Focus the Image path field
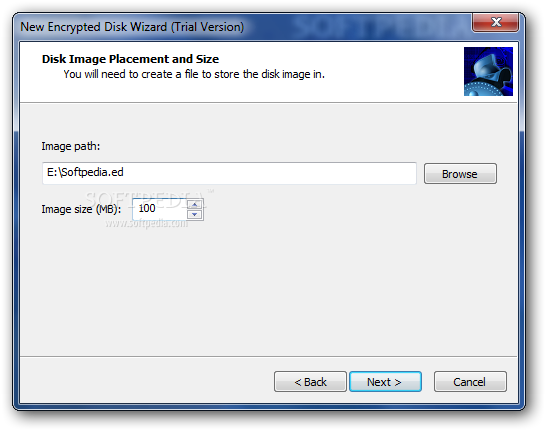 [x=229, y=173]
